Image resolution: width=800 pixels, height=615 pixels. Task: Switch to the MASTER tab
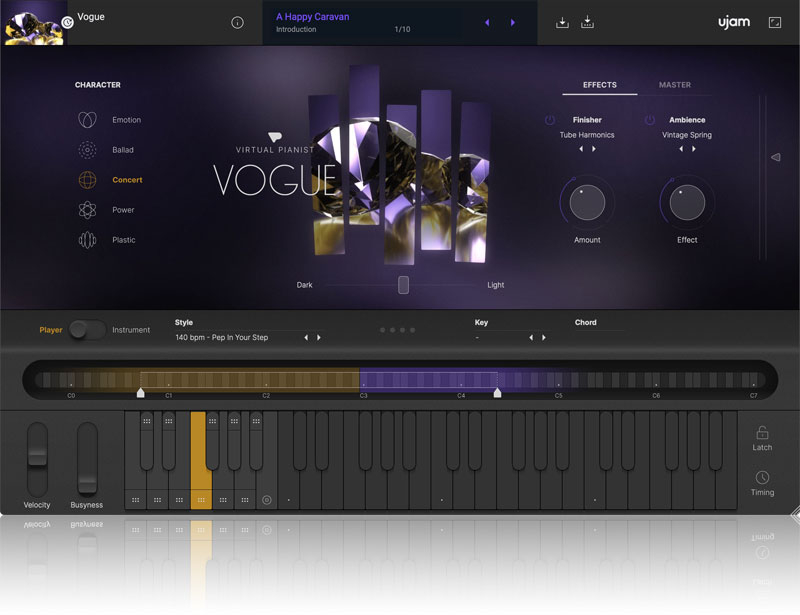675,85
